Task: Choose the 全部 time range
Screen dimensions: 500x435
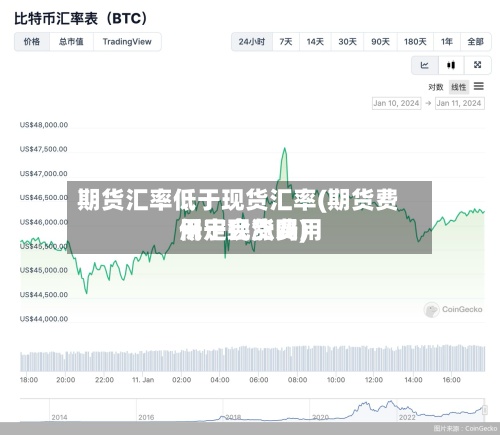Action: tap(475, 42)
